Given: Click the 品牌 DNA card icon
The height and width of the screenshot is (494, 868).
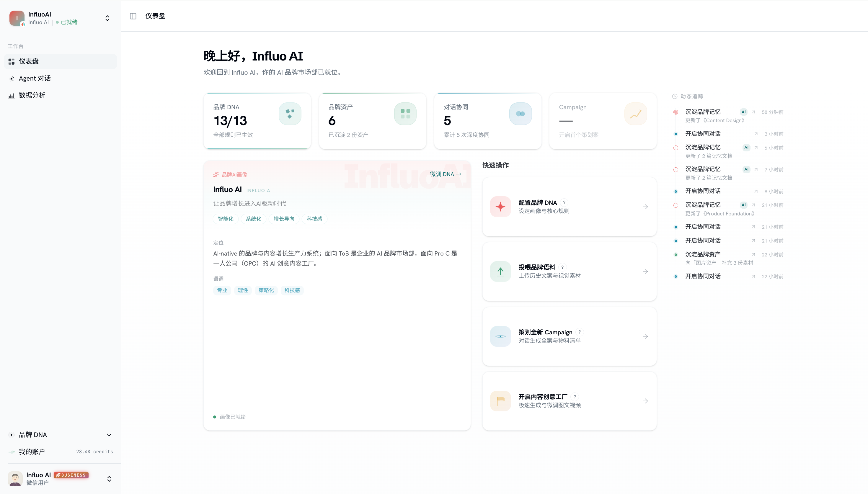Looking at the screenshot, I should point(290,114).
